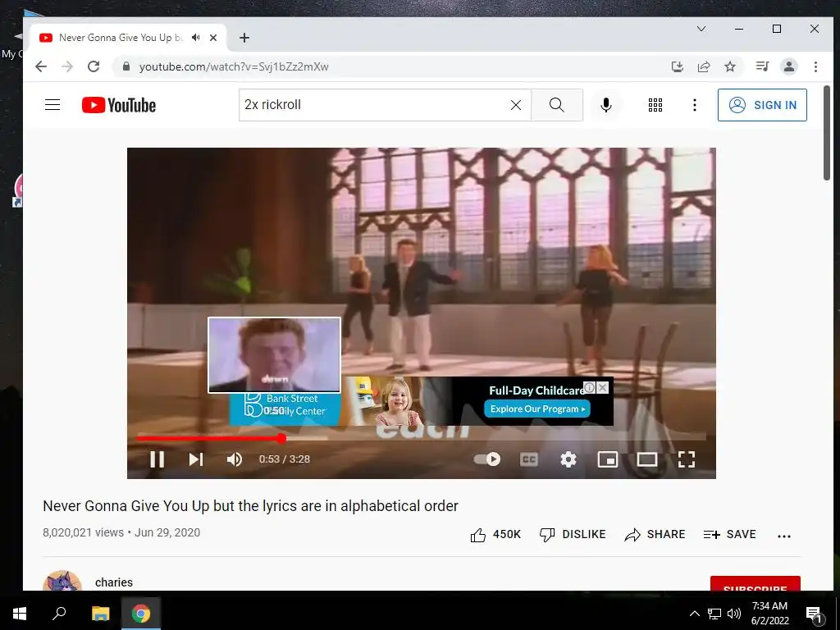Image resolution: width=840 pixels, height=630 pixels.
Task: Open the system tray volume control
Action: tap(734, 614)
